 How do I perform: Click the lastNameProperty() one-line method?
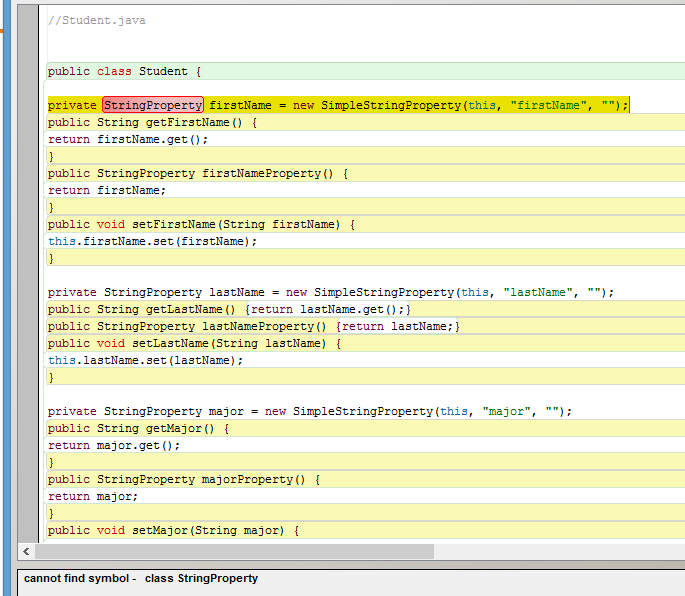coord(253,326)
